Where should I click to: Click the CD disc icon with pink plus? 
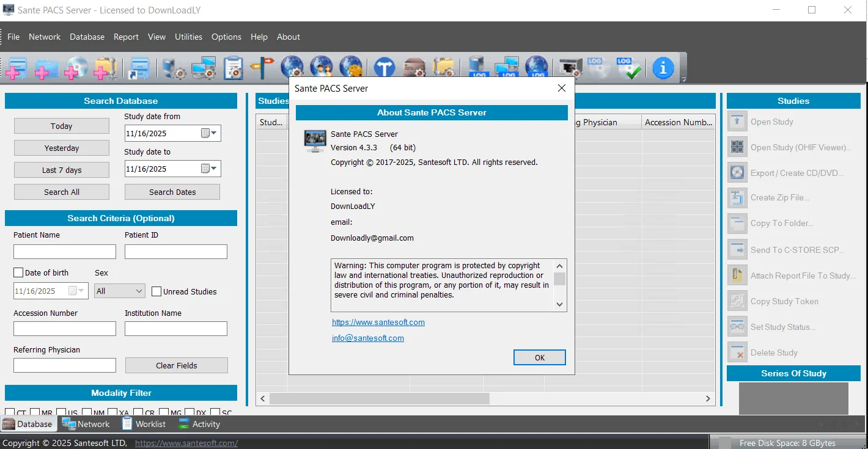pyautogui.click(x=76, y=67)
